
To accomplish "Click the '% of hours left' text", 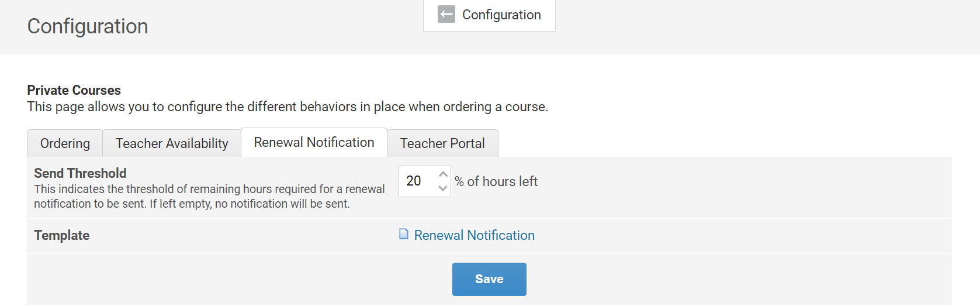I will (x=496, y=181).
